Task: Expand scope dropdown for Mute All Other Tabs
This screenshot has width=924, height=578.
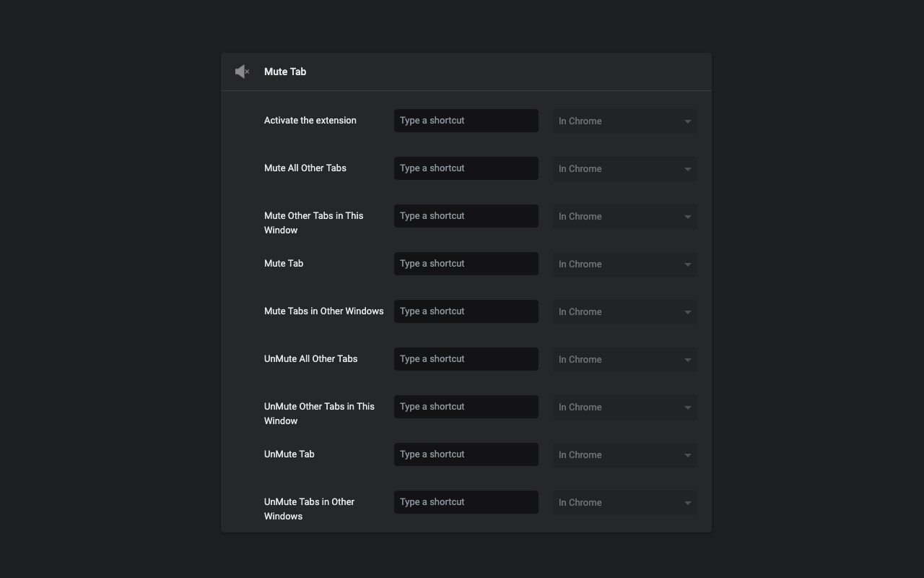Action: click(624, 168)
